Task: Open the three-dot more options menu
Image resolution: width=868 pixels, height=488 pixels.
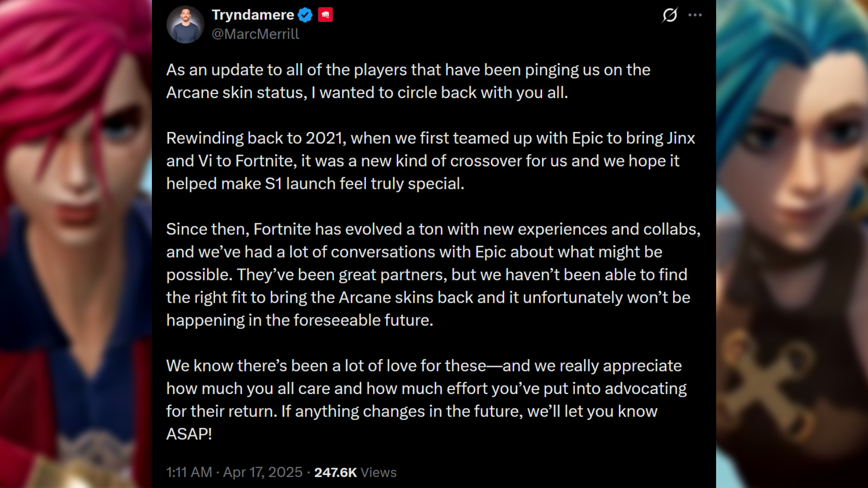Action: 695,15
